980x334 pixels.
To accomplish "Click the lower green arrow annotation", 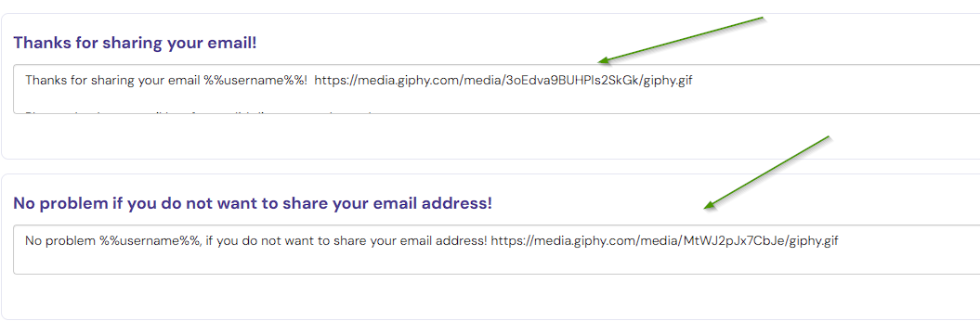I will pyautogui.click(x=766, y=172).
